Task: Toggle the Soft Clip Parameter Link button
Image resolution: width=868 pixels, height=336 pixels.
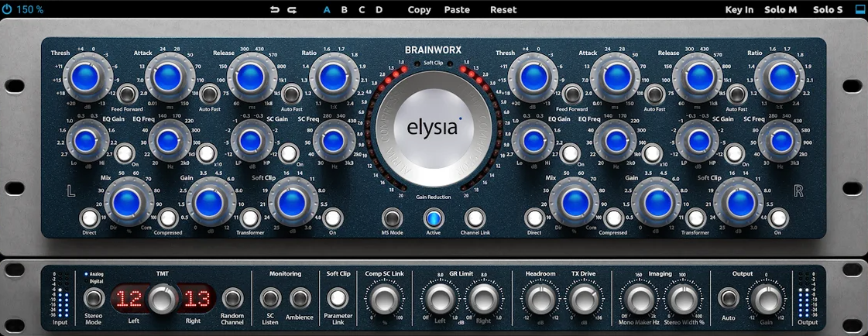Action: coord(338,298)
